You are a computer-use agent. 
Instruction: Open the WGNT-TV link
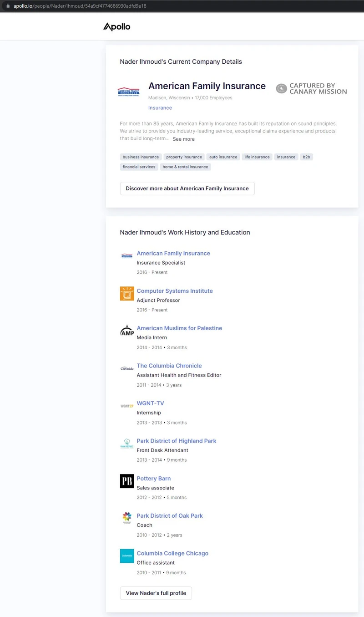(x=150, y=403)
